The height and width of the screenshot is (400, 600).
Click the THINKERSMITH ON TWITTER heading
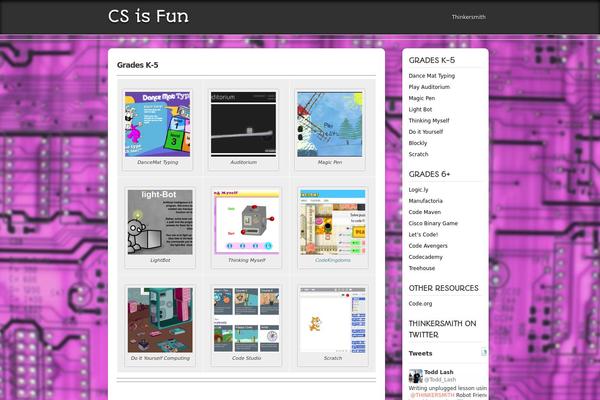pyautogui.click(x=442, y=329)
